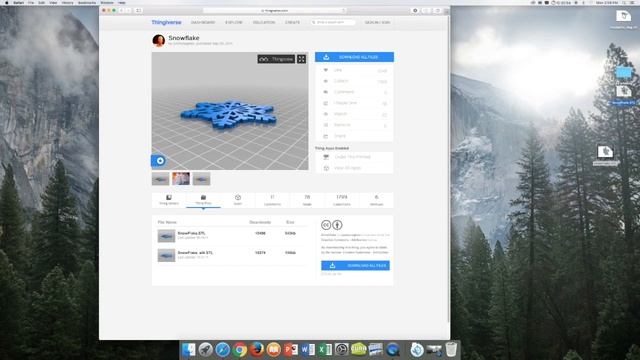The image size is (640, 360).
Task: Switch to the Collections tab
Action: (x=342, y=200)
